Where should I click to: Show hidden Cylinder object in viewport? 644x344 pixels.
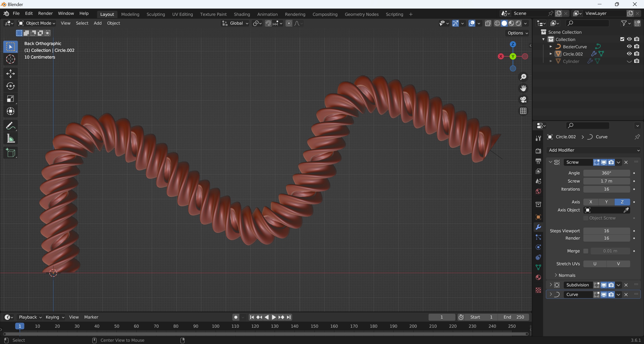pos(629,61)
